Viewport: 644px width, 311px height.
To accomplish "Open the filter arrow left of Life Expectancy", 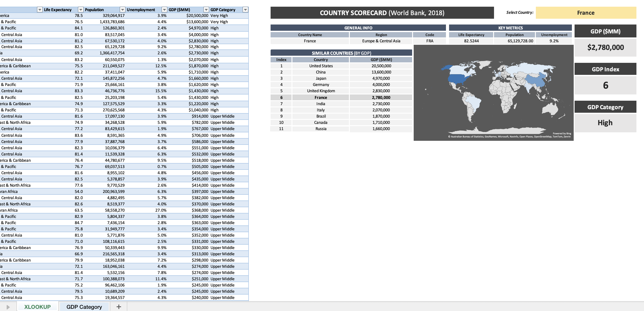I will coord(40,10).
